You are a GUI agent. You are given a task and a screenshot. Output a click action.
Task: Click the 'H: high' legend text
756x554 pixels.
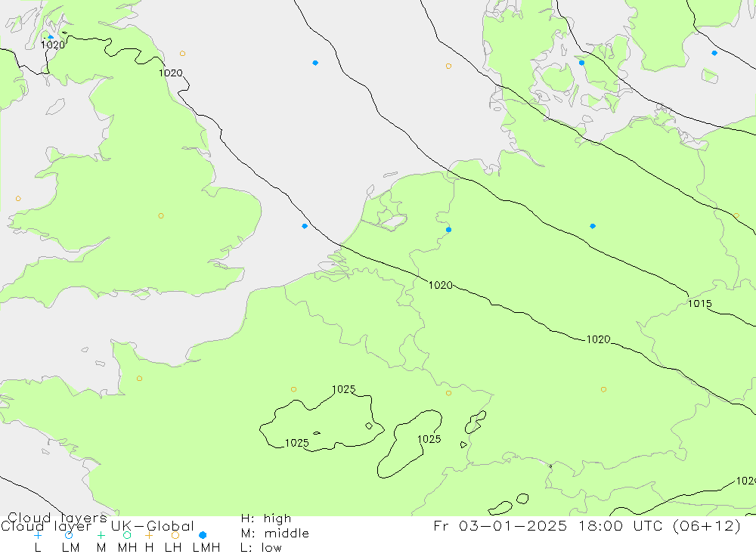click(x=266, y=518)
